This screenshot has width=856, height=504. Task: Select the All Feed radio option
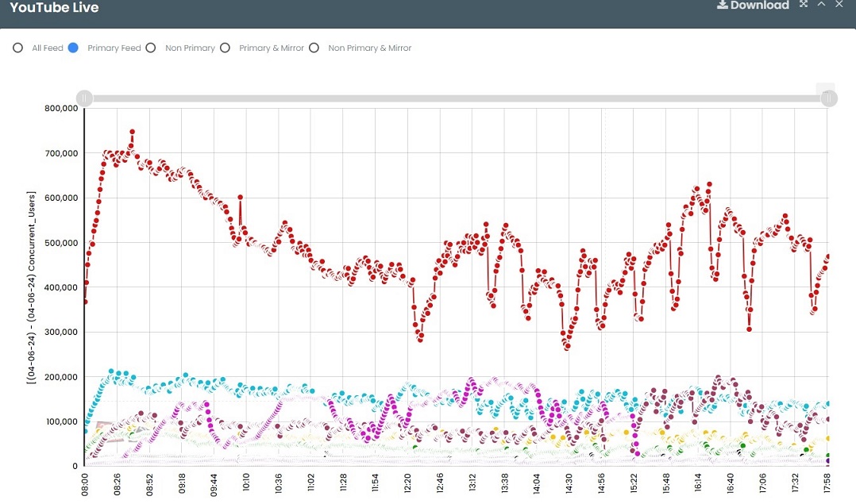17,48
